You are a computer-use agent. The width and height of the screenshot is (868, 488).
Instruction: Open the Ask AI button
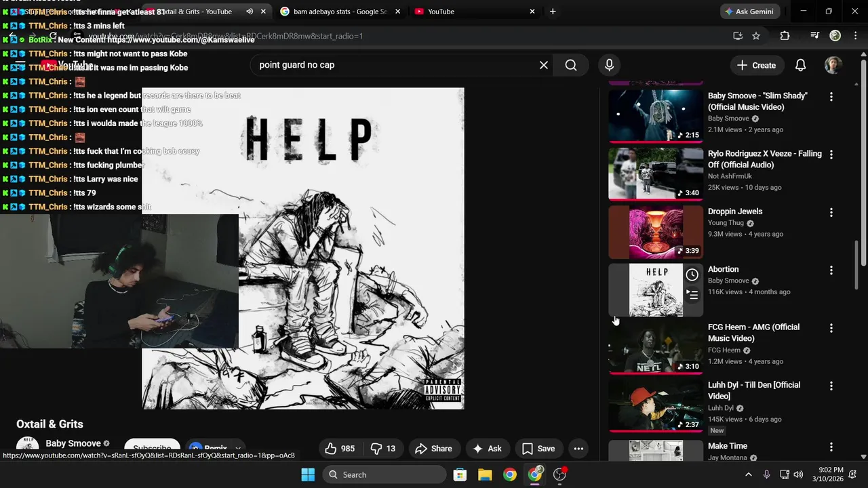487,449
